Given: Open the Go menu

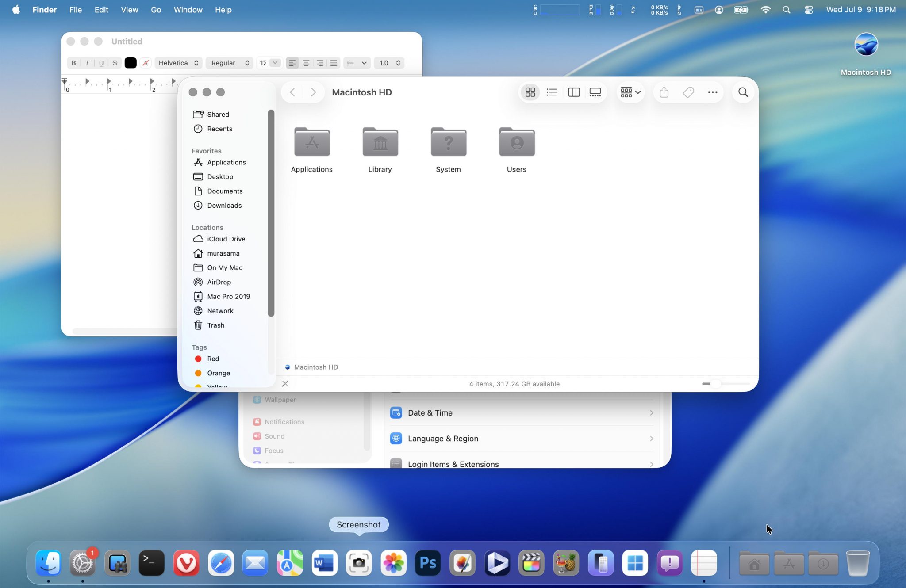Looking at the screenshot, I should pyautogui.click(x=156, y=10).
